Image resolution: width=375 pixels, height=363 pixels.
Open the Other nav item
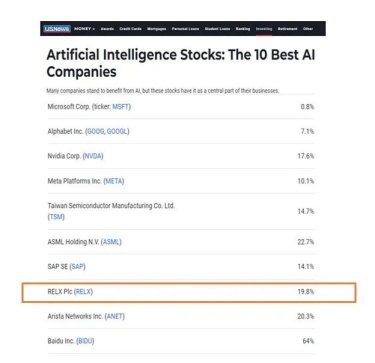click(x=308, y=29)
